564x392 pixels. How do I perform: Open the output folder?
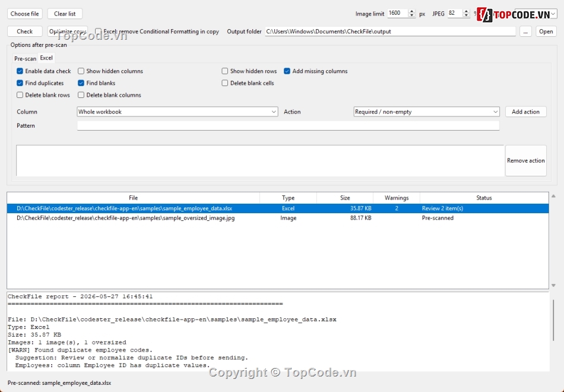[546, 31]
